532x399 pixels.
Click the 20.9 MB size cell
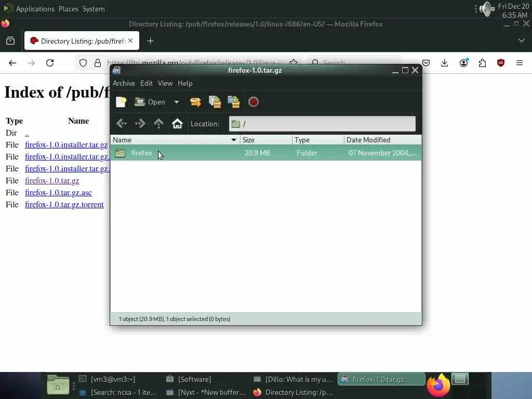(257, 153)
